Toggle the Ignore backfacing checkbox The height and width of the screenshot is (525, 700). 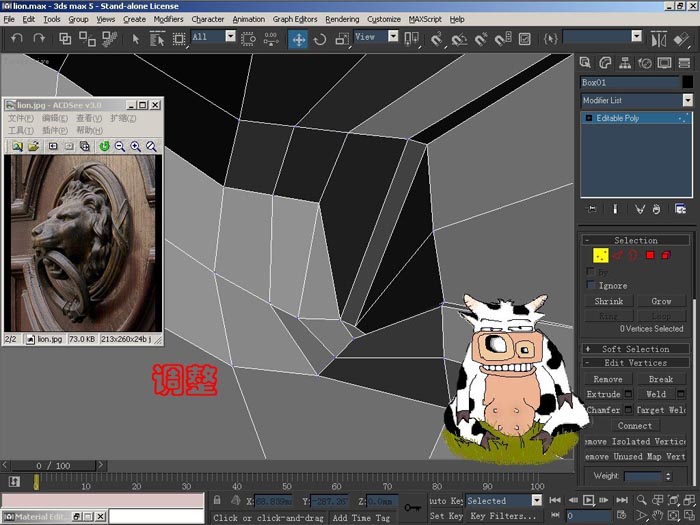591,285
